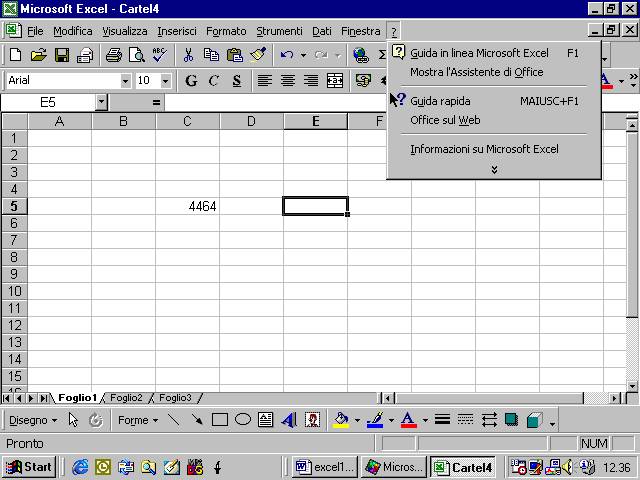Pick the Line drawing tool
Image resolution: width=640 pixels, height=480 pixels.
(174, 420)
